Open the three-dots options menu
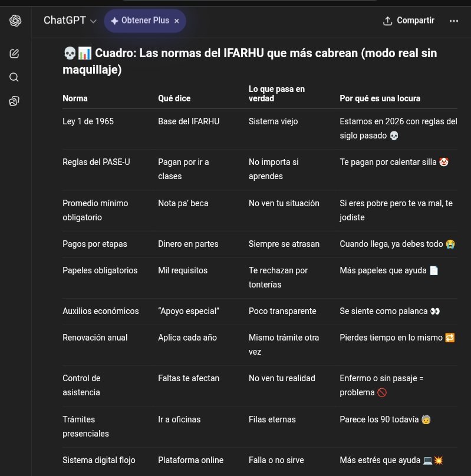Viewport: 471px width, 476px height. pos(454,21)
